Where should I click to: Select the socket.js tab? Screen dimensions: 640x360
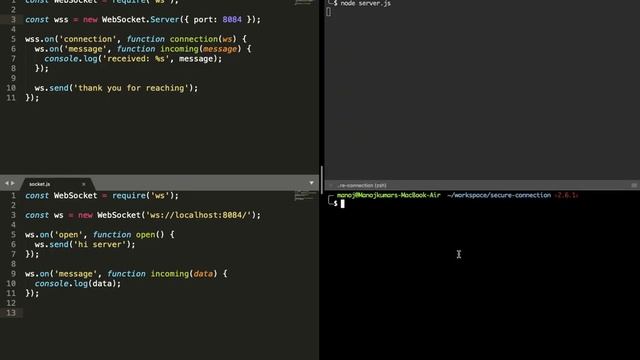(x=40, y=184)
